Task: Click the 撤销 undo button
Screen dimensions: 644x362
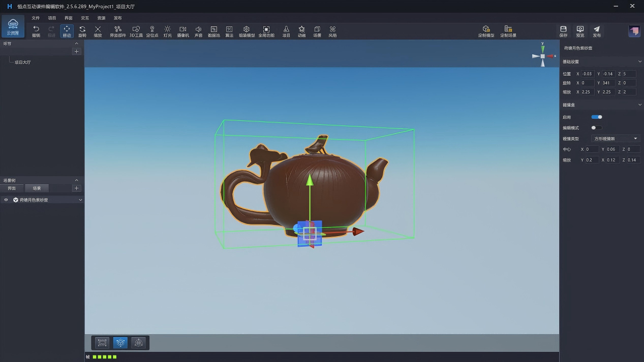Action: [x=35, y=31]
